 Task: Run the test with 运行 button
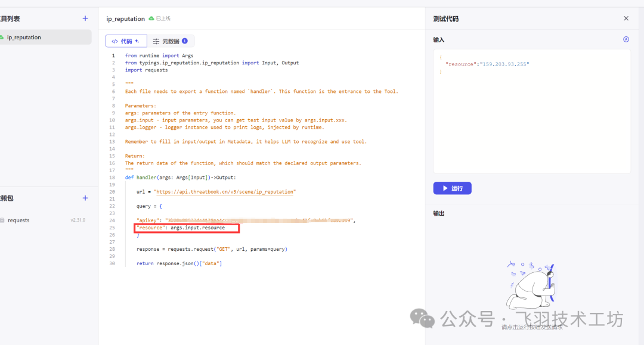[x=452, y=188]
